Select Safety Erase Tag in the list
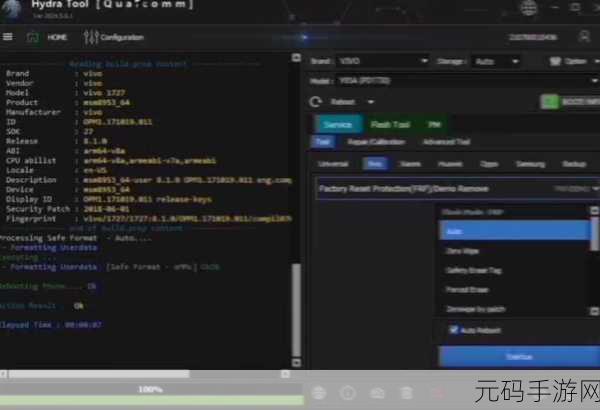Viewport: 600px width, 410px height. tap(474, 270)
